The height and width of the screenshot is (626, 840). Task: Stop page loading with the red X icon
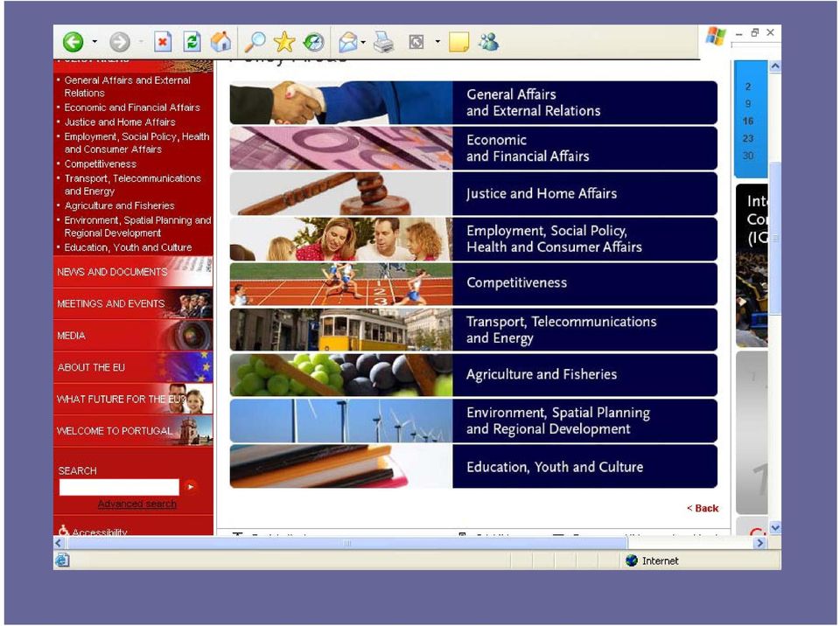click(163, 42)
